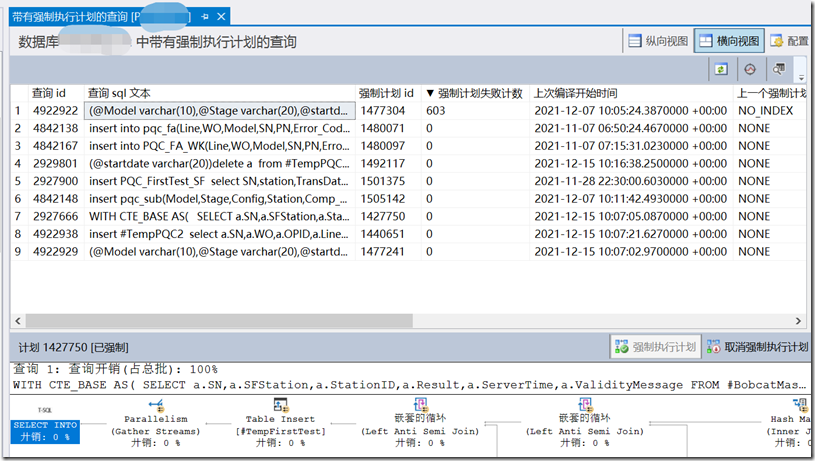Toggle sort on 强制计划失败计数 column
Image resolution: width=815 pixels, height=461 pixels.
point(475,93)
